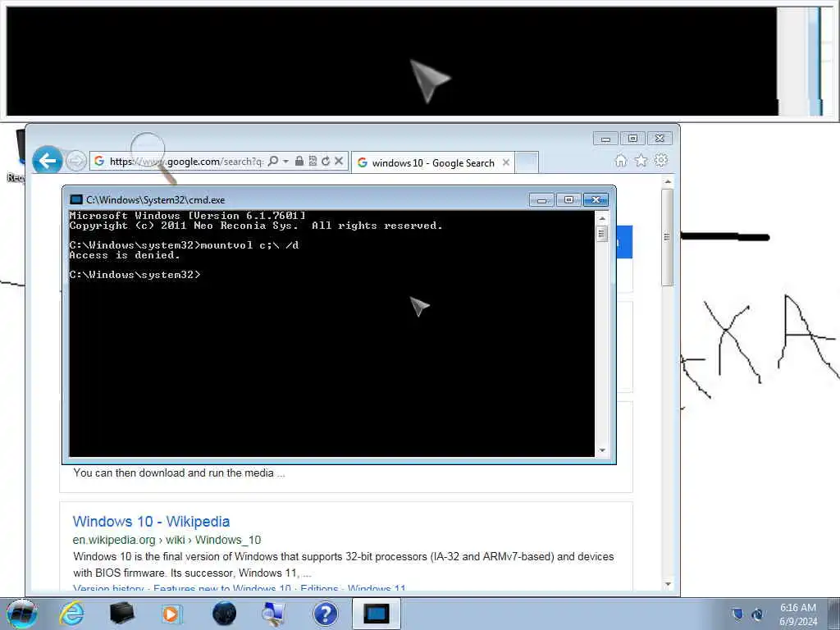
Task: Maximize the Internet Explorer window
Action: point(632,139)
